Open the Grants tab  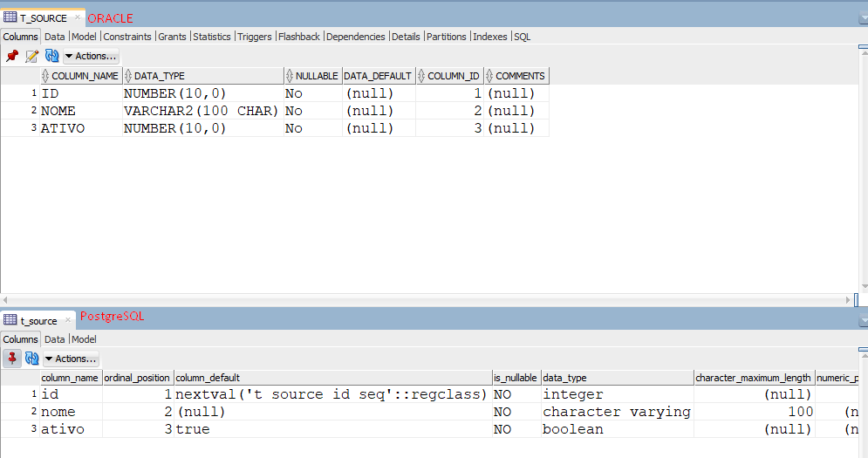pos(172,37)
